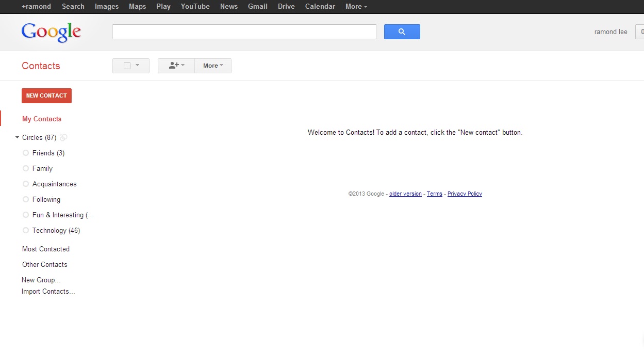The image size is (644, 351).
Task: Open the Technology (46) circle
Action: 56,231
